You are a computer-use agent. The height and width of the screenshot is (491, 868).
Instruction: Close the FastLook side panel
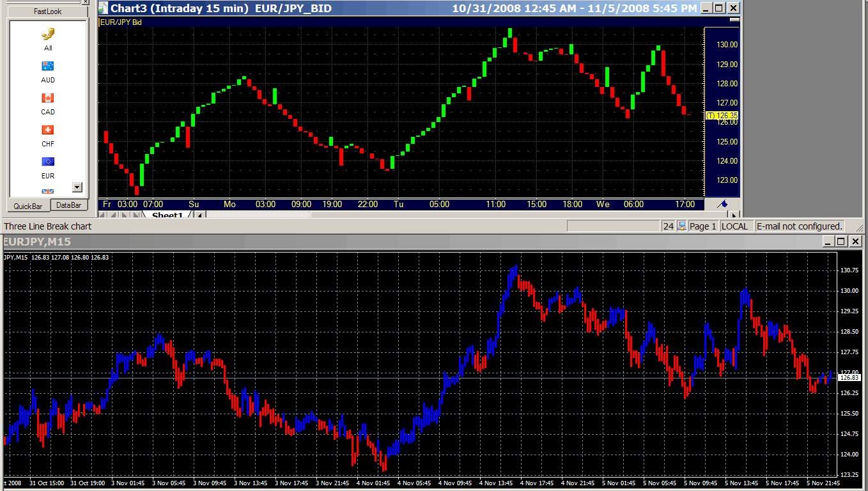87,2
